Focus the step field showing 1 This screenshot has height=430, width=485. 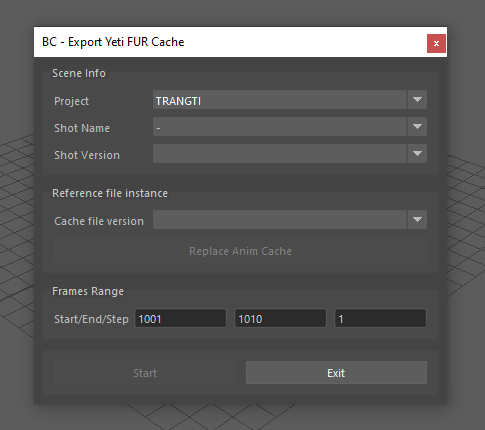click(x=380, y=318)
